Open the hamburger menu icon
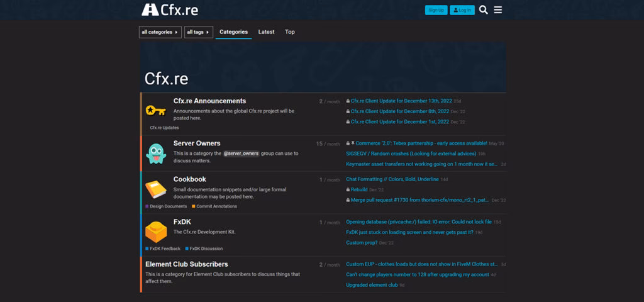The width and height of the screenshot is (644, 302). click(x=498, y=10)
